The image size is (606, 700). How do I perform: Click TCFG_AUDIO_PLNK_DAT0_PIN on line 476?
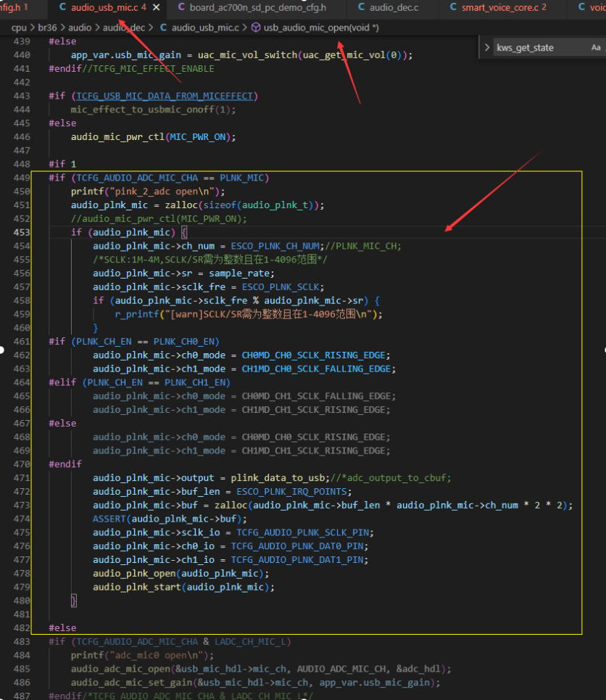point(297,546)
